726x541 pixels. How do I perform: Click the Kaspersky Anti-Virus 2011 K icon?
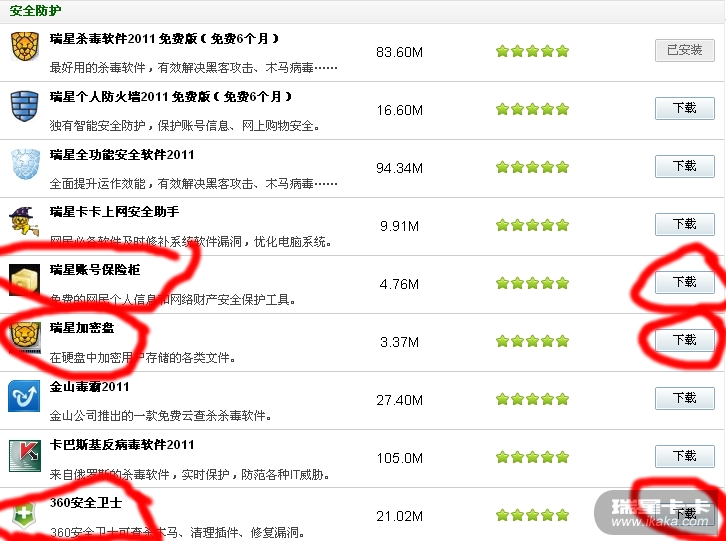pyautogui.click(x=25, y=455)
